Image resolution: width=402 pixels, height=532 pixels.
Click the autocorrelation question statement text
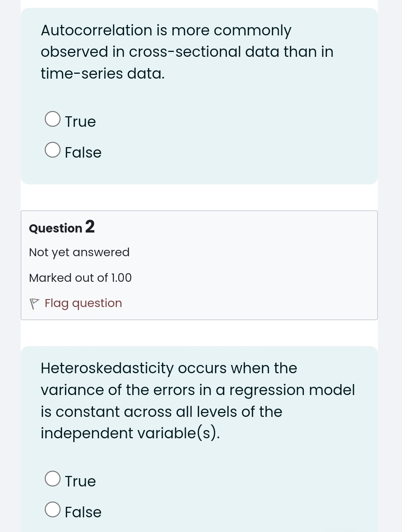pyautogui.click(x=187, y=52)
